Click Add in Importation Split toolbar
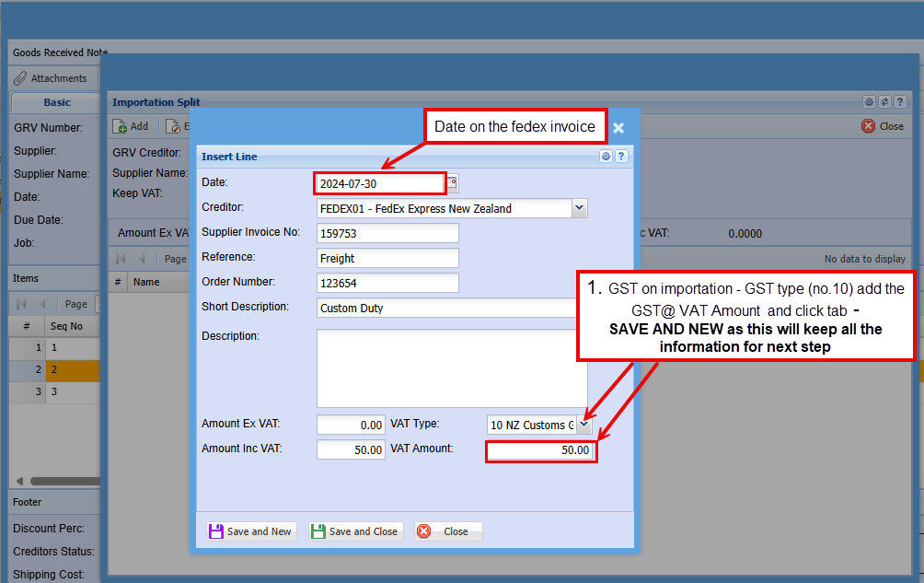The image size is (924, 583). tap(131, 126)
